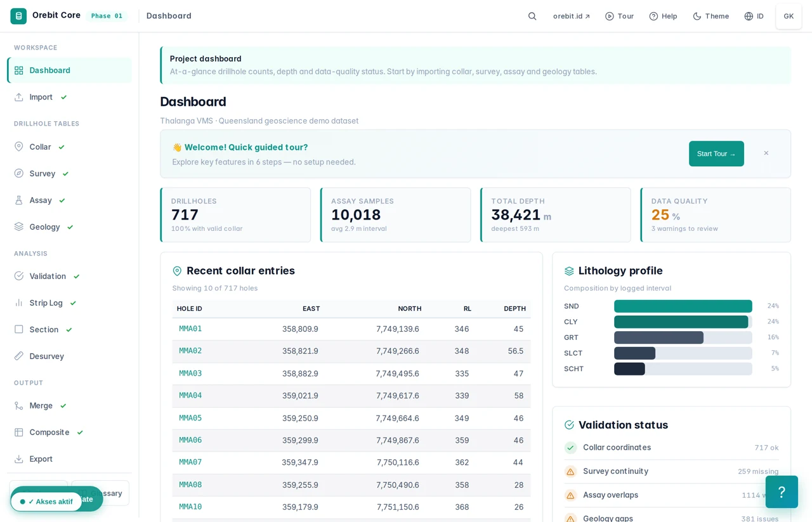Click the Geology layers icon in the sidebar
812x522 pixels.
[x=19, y=226]
